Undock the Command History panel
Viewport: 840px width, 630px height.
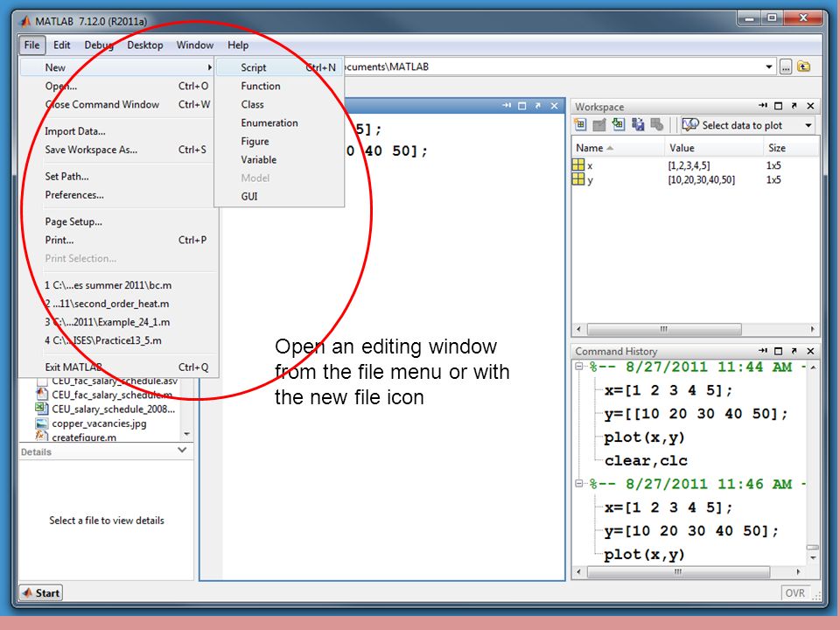tap(794, 350)
